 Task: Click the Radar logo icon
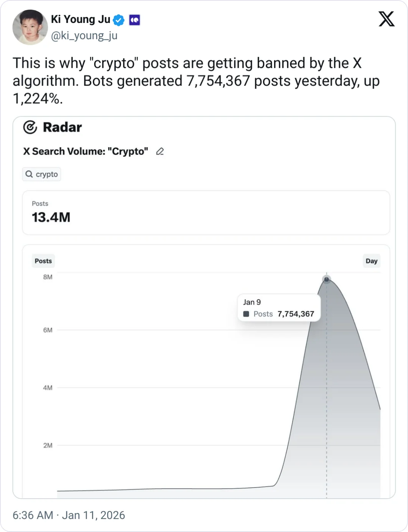click(30, 127)
